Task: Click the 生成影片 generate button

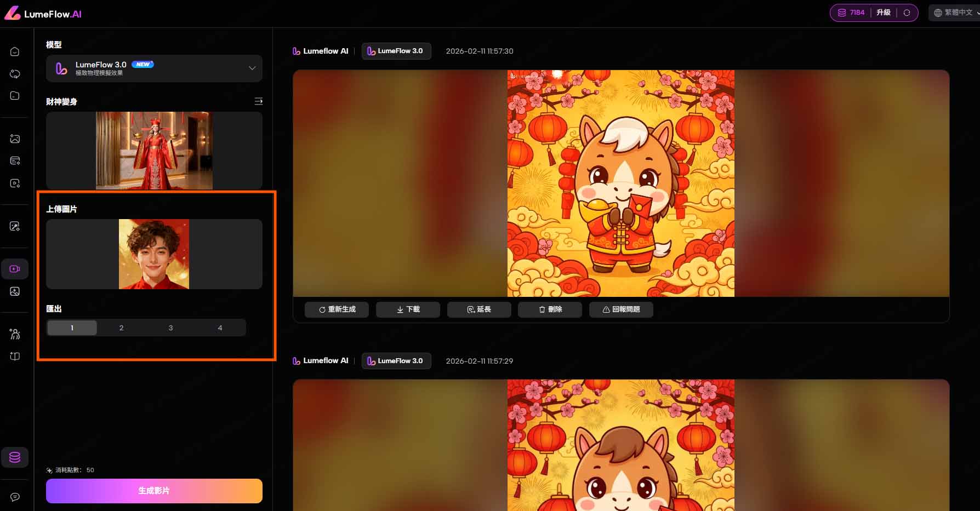Action: [x=154, y=491]
